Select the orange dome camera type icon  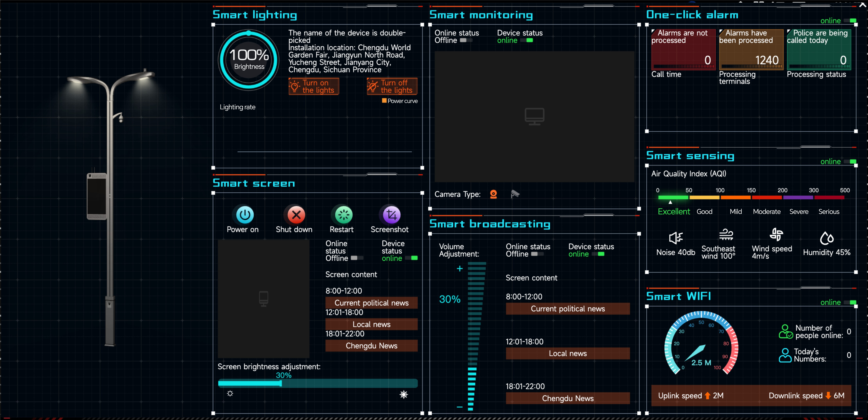493,194
